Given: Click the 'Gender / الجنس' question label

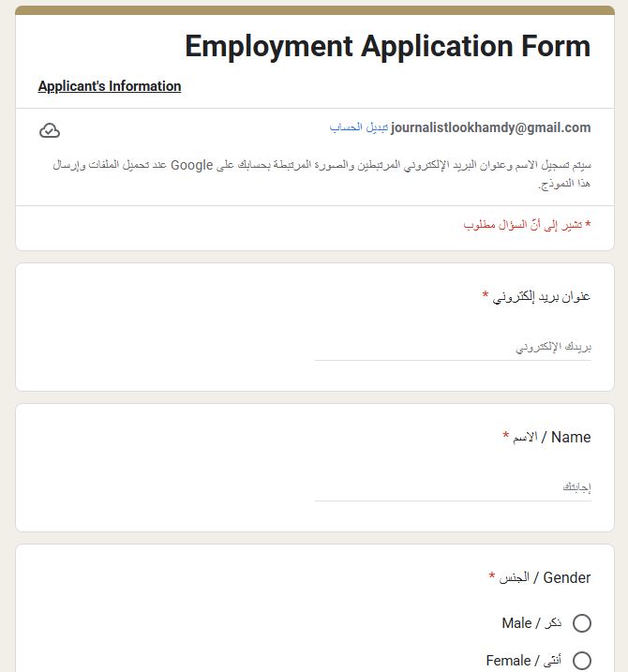Looking at the screenshot, I should click(x=545, y=577).
